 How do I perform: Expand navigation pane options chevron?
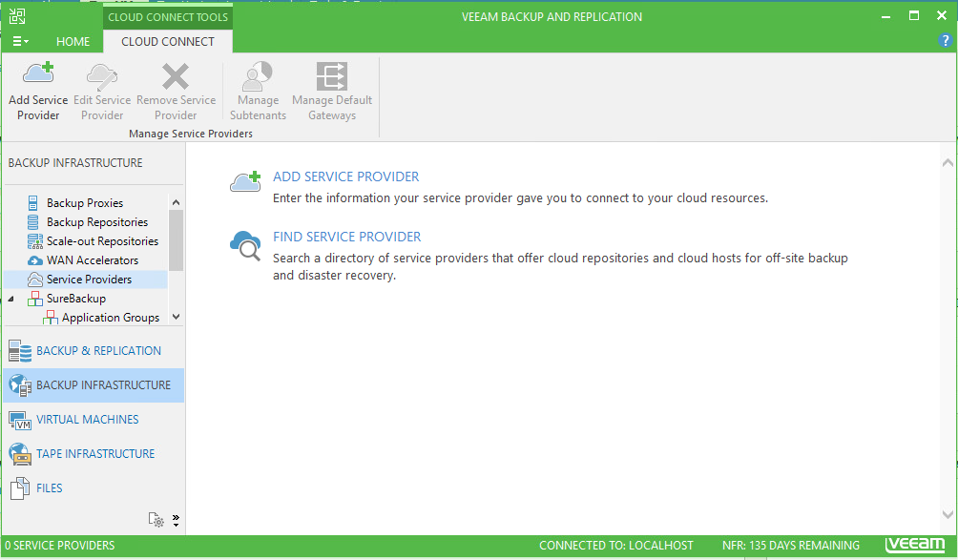point(176,520)
